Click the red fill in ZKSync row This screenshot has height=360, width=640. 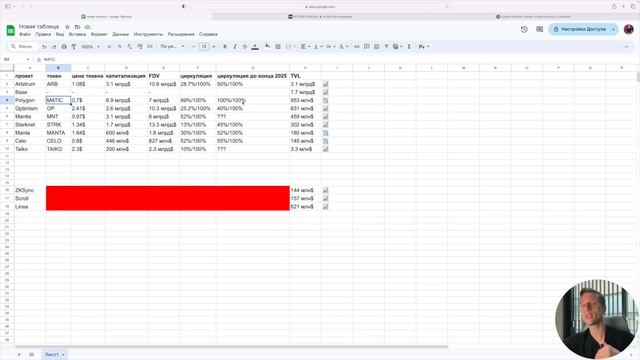click(x=167, y=190)
